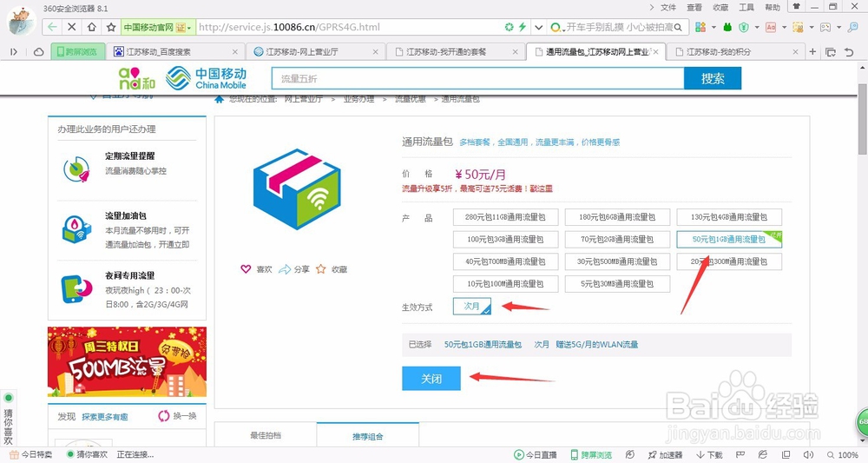Switch to the 最佳拍档 tab
Viewport: 868px width, 463px height.
click(x=266, y=435)
